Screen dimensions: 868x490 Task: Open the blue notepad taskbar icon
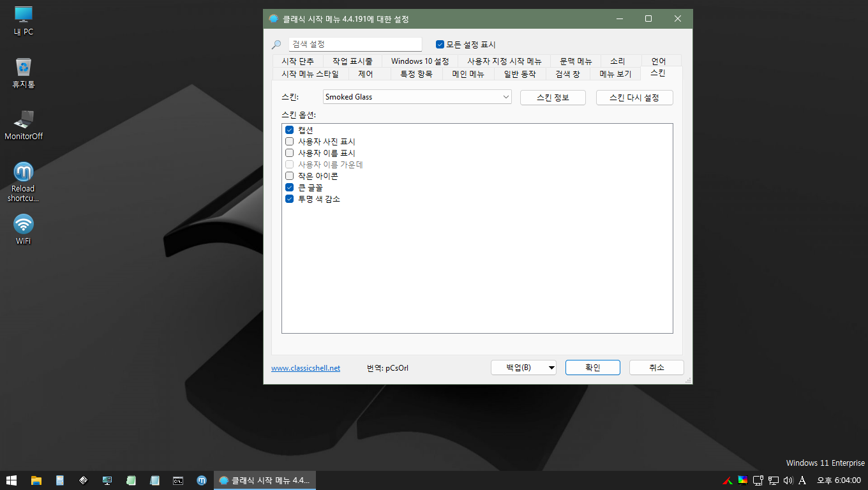pos(154,480)
